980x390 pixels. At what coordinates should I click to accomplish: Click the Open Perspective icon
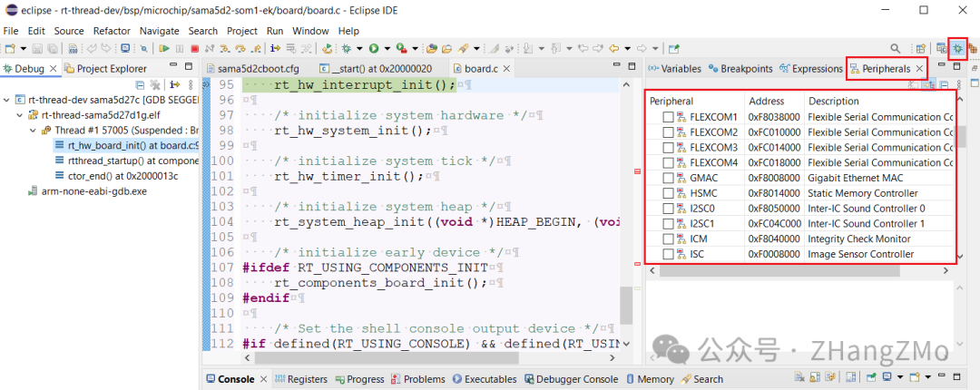pyautogui.click(x=921, y=48)
